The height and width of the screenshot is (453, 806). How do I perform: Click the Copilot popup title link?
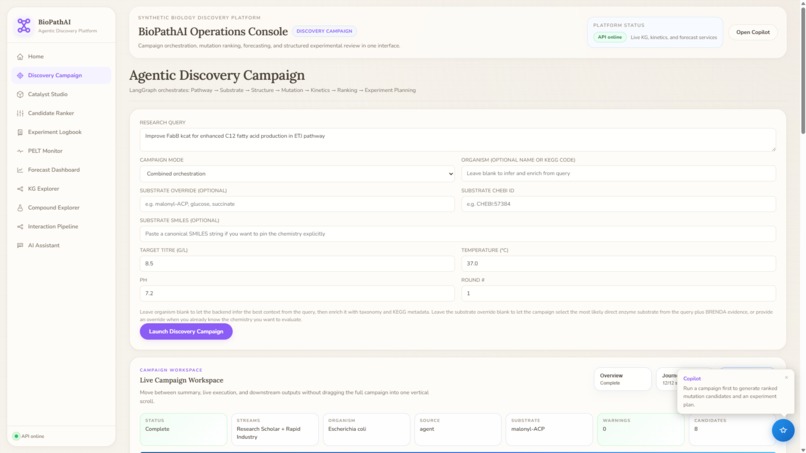point(692,378)
